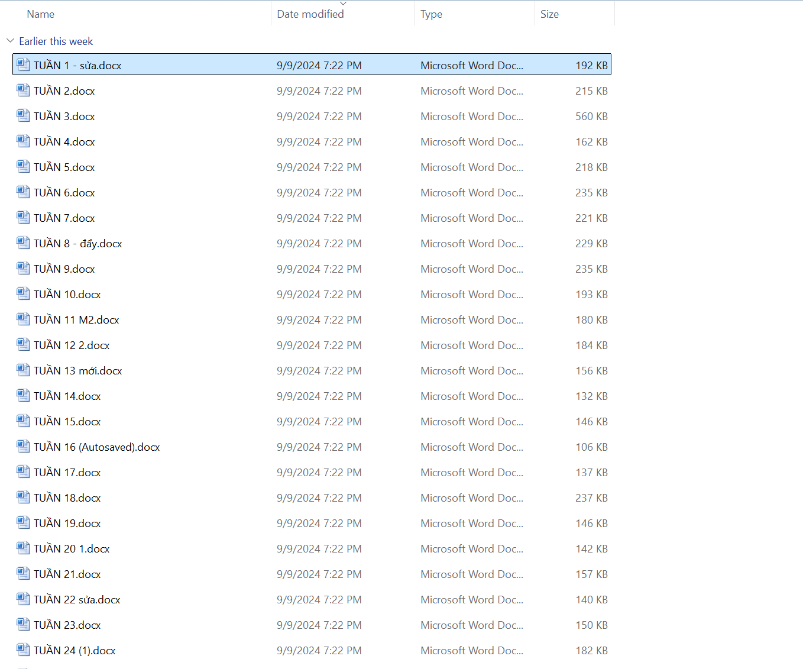Click the 560 KB size cell
Screen dimensions: 803x672
pyautogui.click(x=591, y=117)
